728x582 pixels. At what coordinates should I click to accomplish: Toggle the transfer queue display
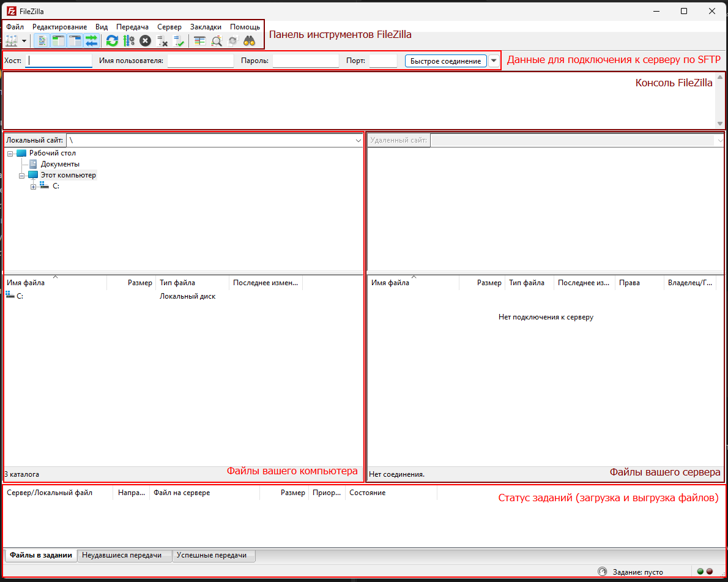coord(91,41)
